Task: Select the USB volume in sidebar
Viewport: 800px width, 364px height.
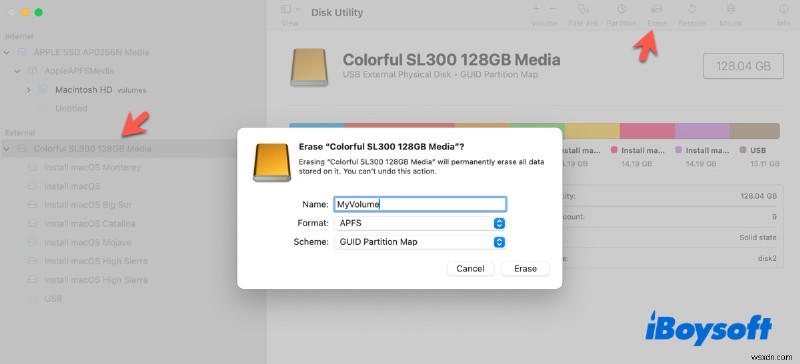Action: [x=53, y=298]
